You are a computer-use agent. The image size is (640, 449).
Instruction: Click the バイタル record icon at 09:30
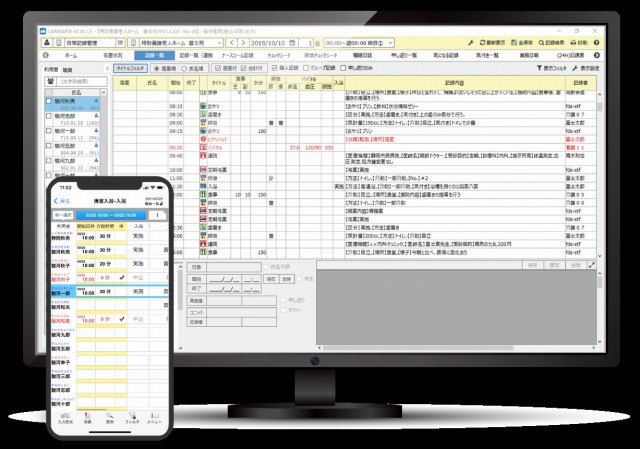point(205,146)
